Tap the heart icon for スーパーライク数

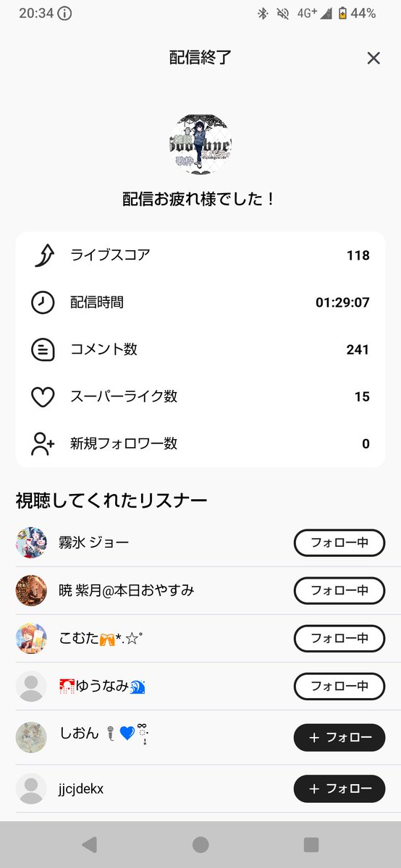pyautogui.click(x=43, y=396)
